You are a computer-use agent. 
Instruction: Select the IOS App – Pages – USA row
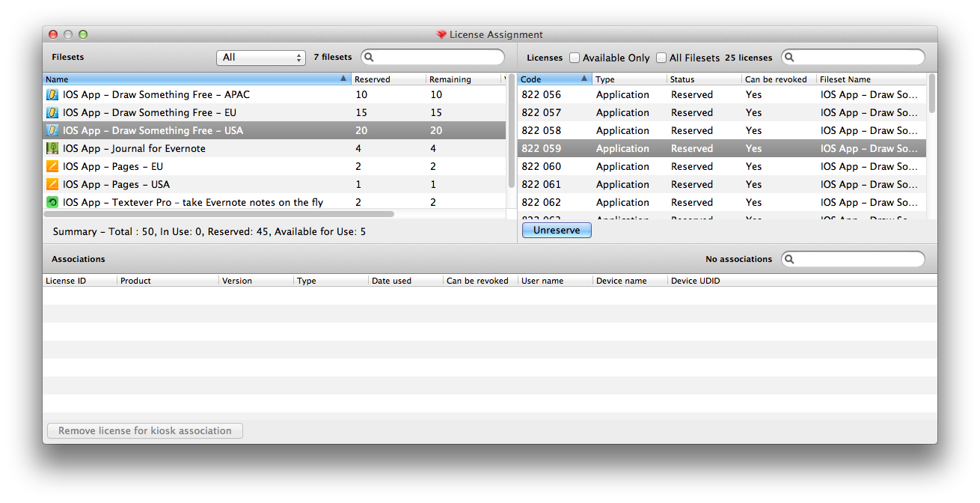click(x=274, y=184)
